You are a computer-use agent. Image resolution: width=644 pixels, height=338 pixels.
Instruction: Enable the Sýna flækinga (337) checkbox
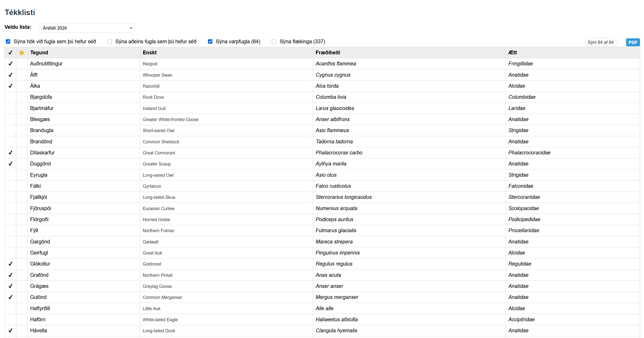point(274,42)
